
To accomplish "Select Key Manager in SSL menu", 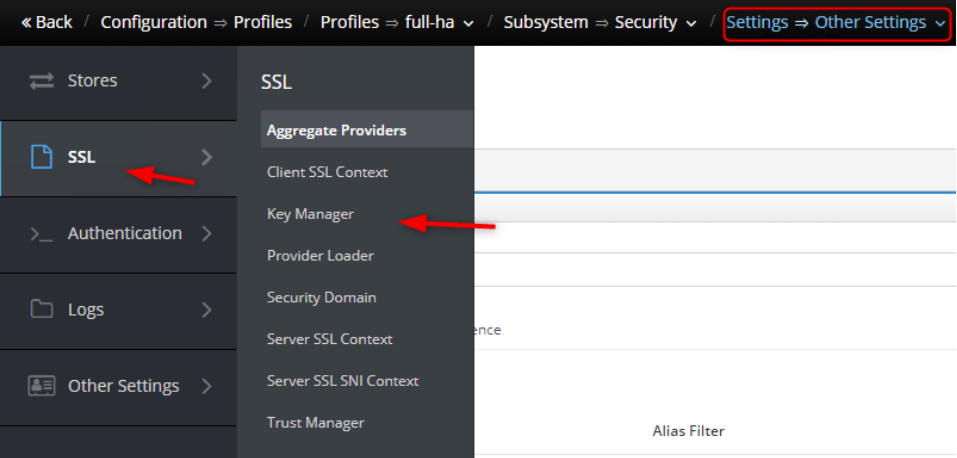I will click(x=310, y=214).
